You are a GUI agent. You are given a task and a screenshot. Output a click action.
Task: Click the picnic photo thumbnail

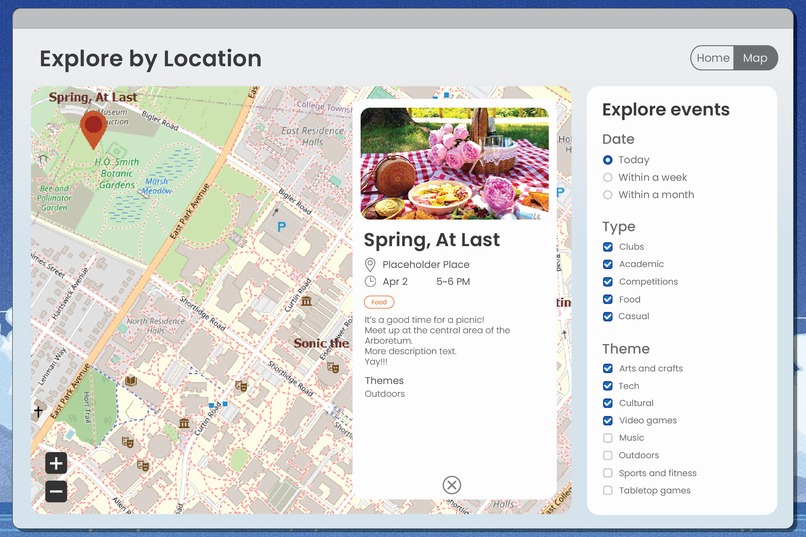coord(455,163)
